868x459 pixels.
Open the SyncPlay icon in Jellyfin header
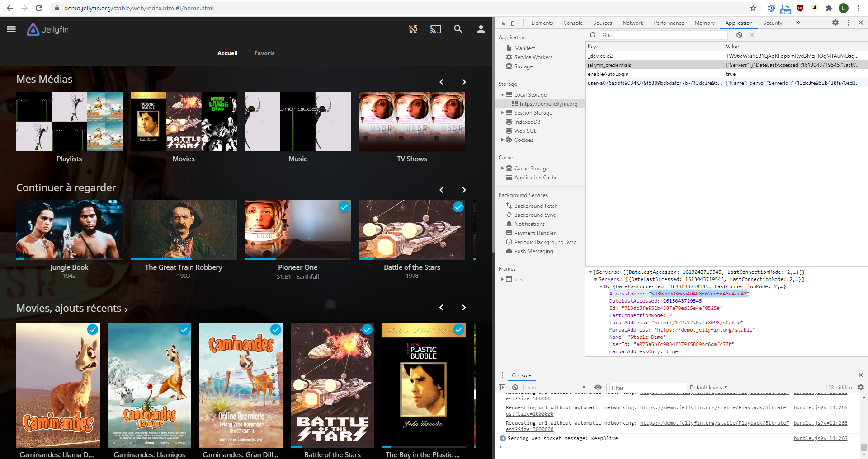point(413,29)
